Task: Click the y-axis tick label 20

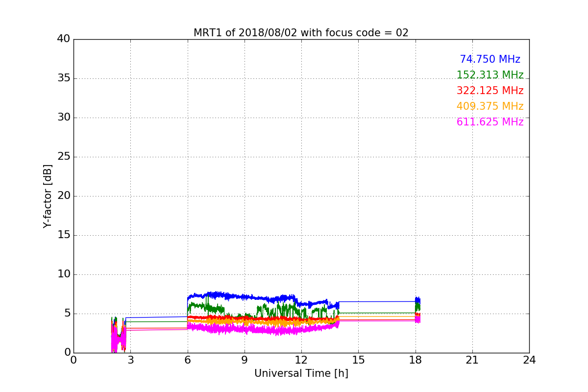Action: pyautogui.click(x=64, y=196)
